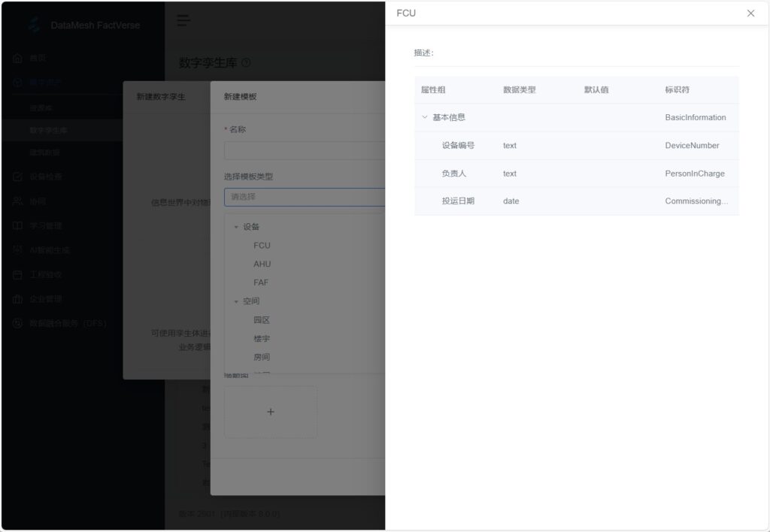Open 学习管理 via its book icon
This screenshot has height=532, width=770.
pyautogui.click(x=17, y=225)
